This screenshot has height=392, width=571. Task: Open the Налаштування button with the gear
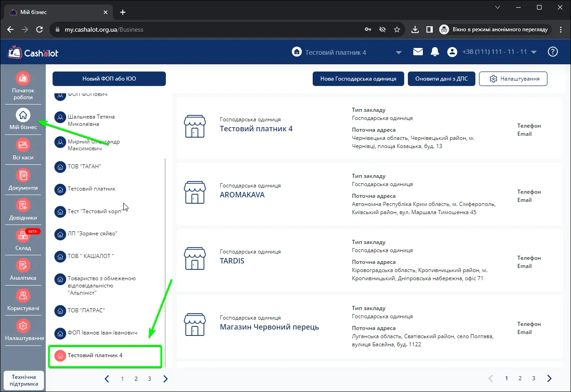pyautogui.click(x=513, y=79)
